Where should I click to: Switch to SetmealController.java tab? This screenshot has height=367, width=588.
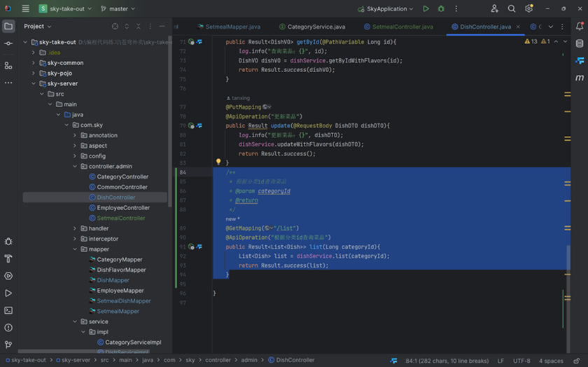398,27
